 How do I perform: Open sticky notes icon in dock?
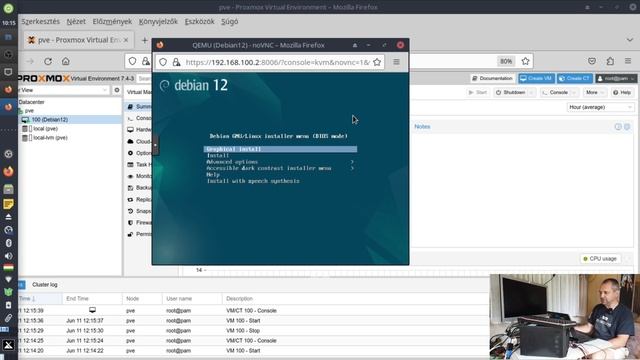pos(8,204)
